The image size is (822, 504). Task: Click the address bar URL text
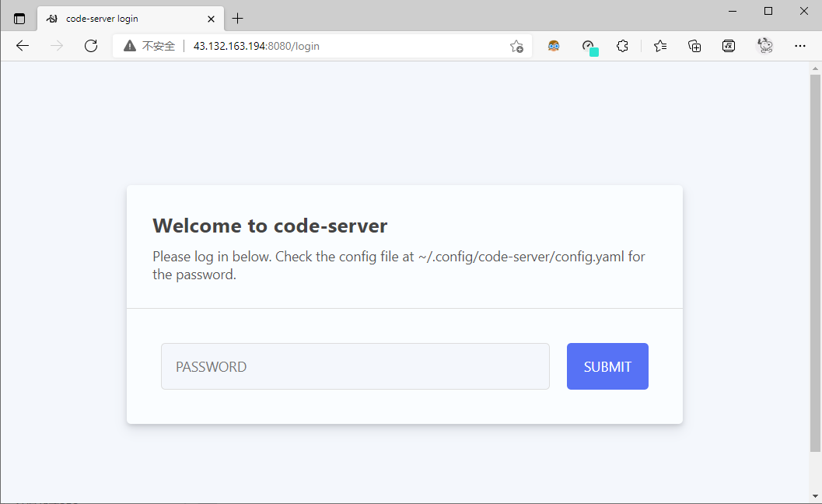pos(257,46)
